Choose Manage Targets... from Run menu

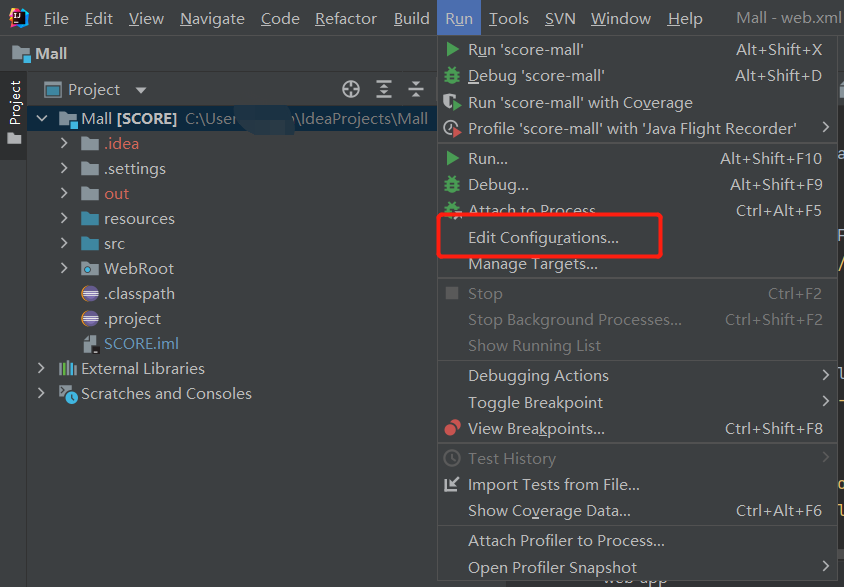coord(532,264)
